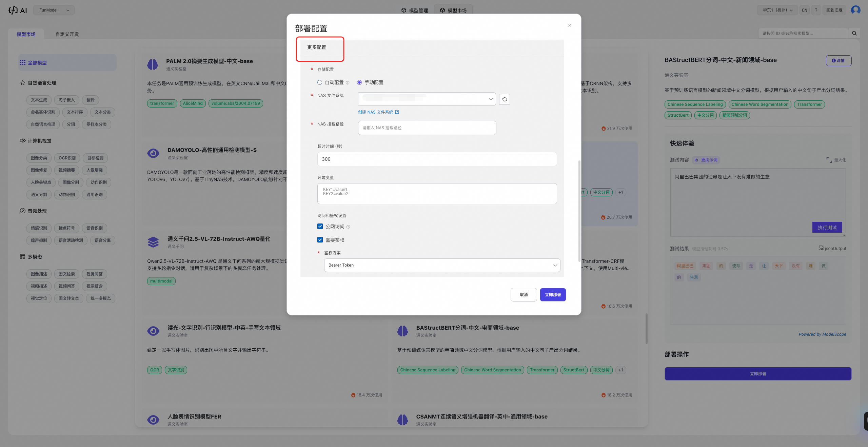Switch to the 模型管理 tab
Screen dimensions: 868x447
coord(415,11)
